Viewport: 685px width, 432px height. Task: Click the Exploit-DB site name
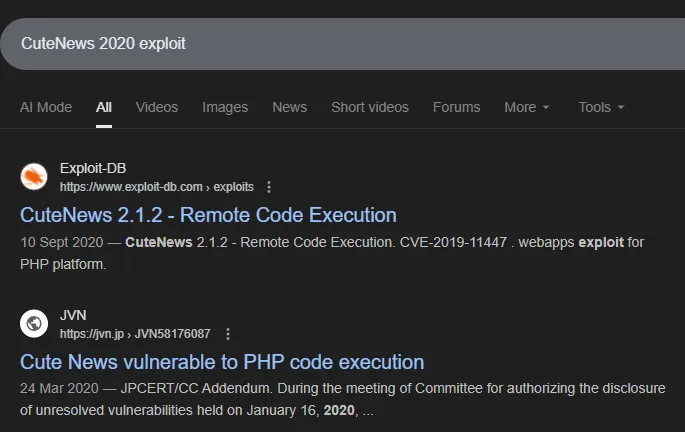93,168
